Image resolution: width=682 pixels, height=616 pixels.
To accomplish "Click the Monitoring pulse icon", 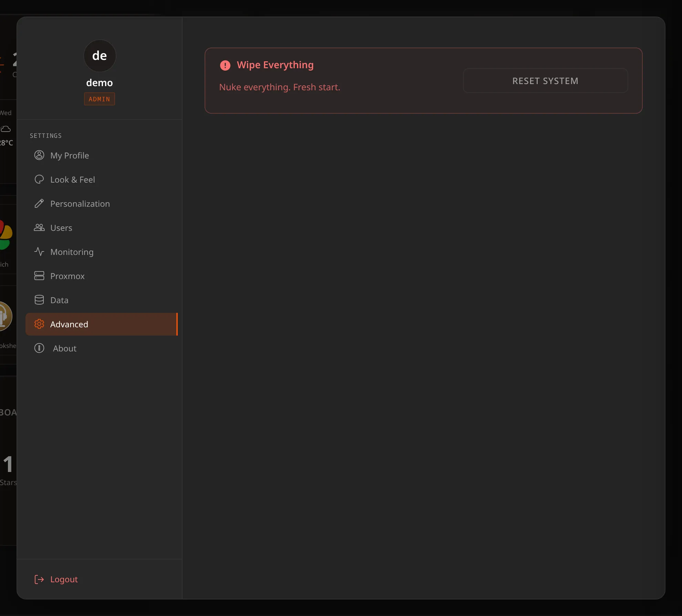I will (39, 252).
